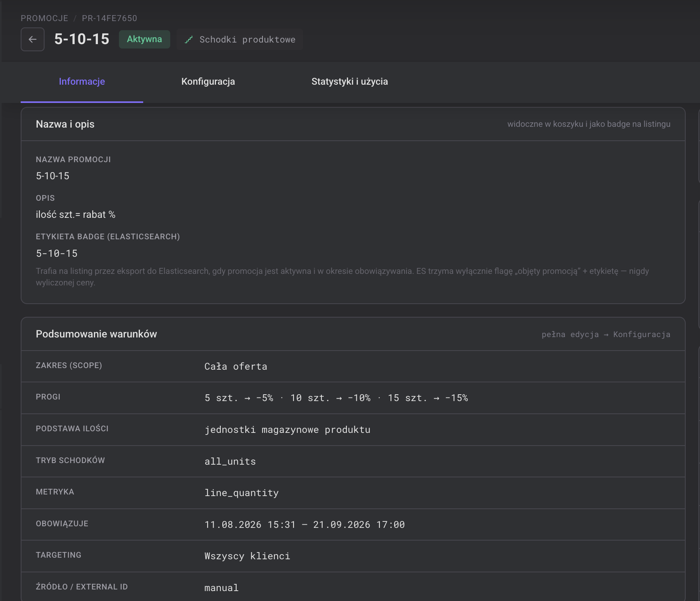
Task: Click the description text ilość szt.= rabat %
Action: point(76,215)
